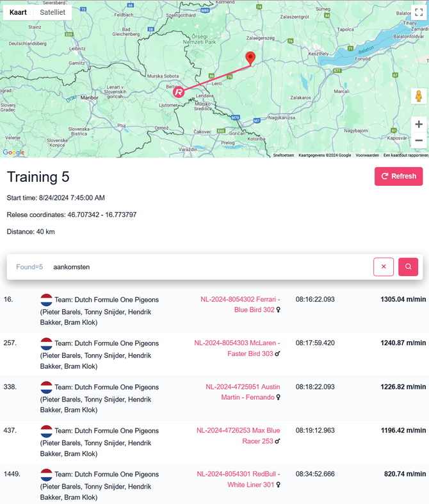Select the Kaart map tab
This screenshot has width=429, height=504.
(x=18, y=12)
